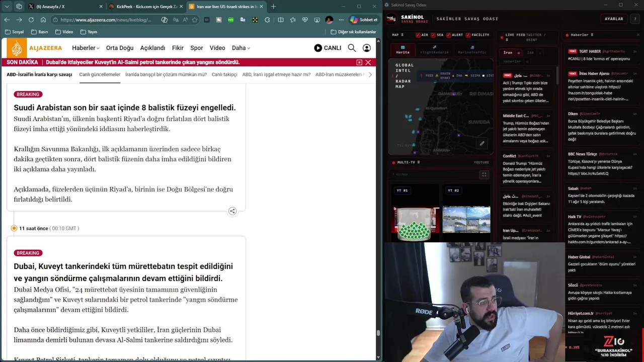Open the Basın bookmarks folder
The width and height of the screenshot is (644, 362).
click(x=39, y=32)
